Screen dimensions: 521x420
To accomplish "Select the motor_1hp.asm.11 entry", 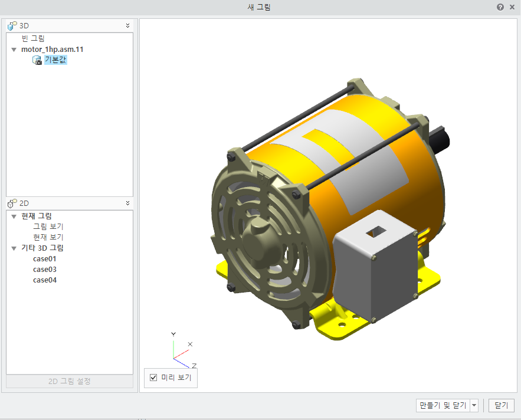I will click(52, 50).
